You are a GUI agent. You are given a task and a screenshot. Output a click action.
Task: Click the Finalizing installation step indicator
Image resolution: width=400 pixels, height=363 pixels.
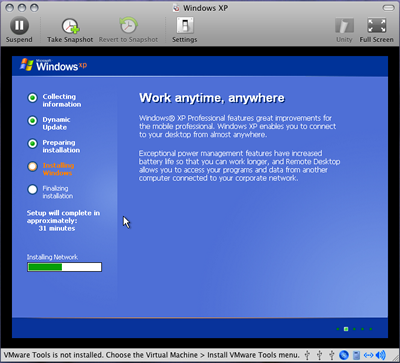click(32, 189)
